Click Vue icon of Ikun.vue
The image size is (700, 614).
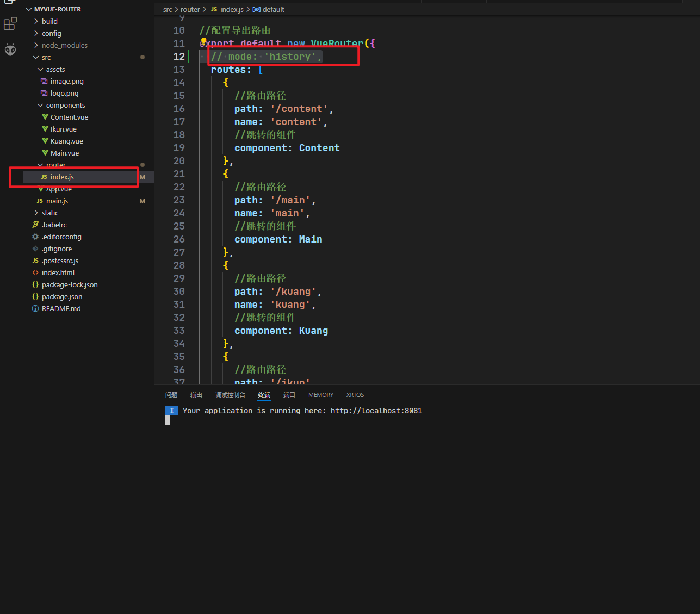point(45,129)
